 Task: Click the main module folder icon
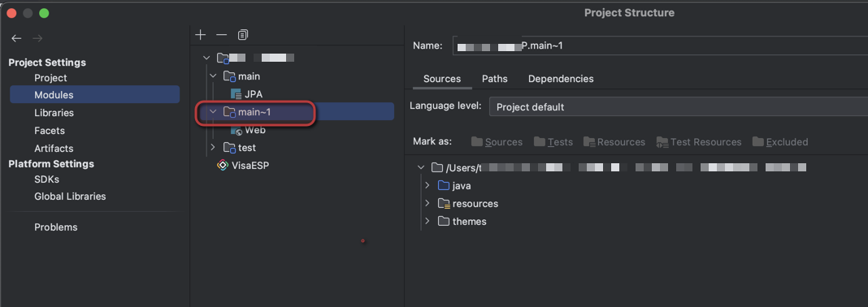pos(229,76)
